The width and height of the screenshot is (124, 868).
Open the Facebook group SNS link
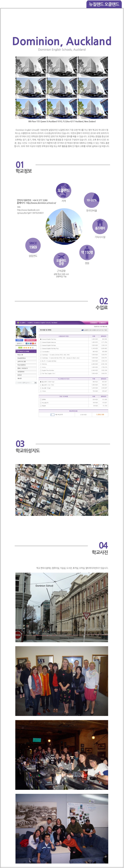30,211
